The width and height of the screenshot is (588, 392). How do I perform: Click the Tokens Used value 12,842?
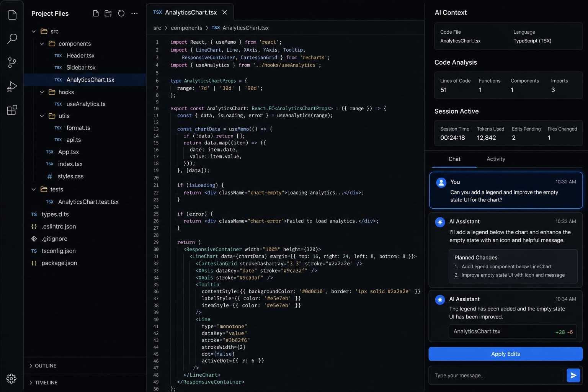coord(486,138)
